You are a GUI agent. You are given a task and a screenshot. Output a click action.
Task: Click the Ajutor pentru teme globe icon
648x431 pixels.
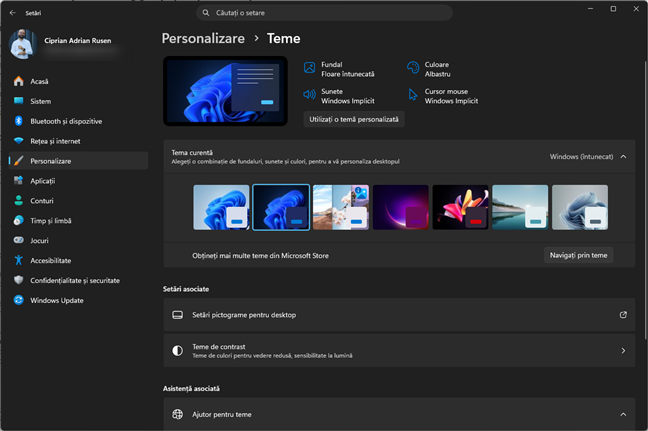[x=178, y=414]
